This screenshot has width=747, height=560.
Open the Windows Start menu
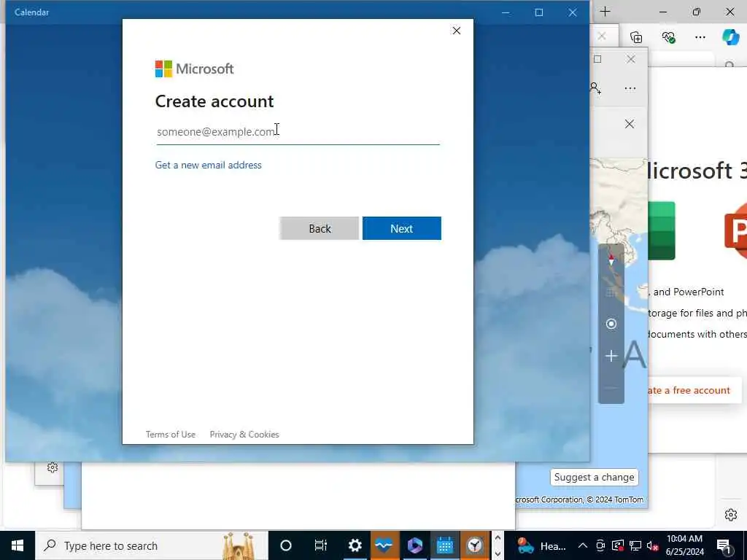pyautogui.click(x=18, y=545)
